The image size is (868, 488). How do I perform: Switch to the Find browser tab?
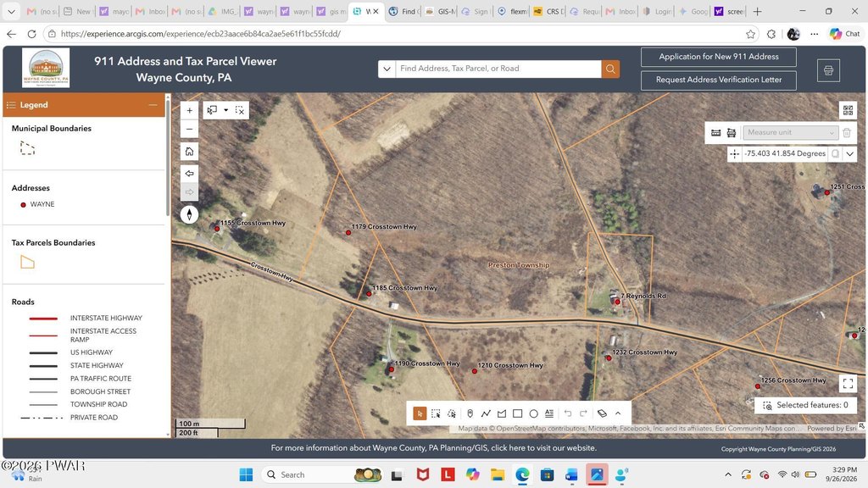click(x=404, y=11)
